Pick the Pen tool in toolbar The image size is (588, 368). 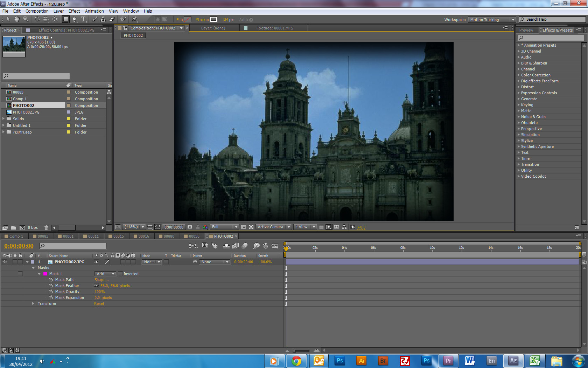[x=74, y=19]
